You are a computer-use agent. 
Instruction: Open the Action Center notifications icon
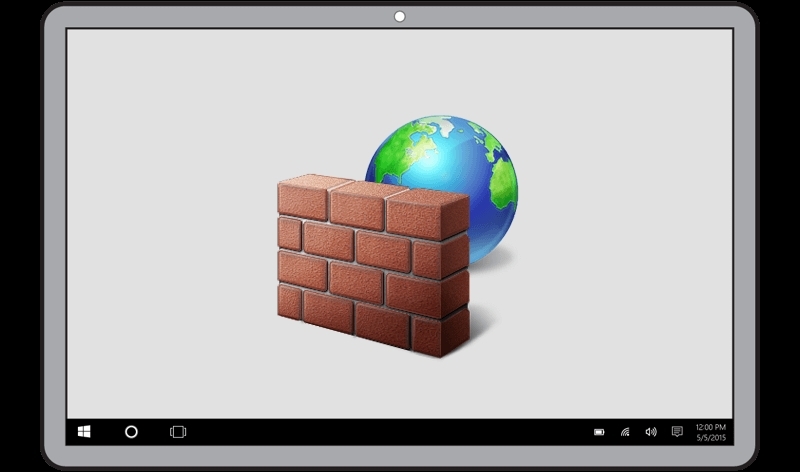pos(677,432)
